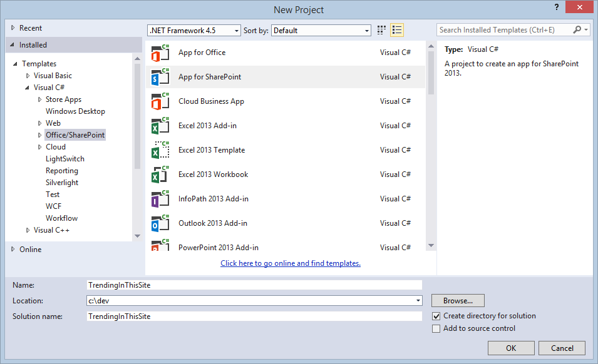The height and width of the screenshot is (364, 598).
Task: Select the Excel 2013 Add-in template icon
Action: (160, 126)
